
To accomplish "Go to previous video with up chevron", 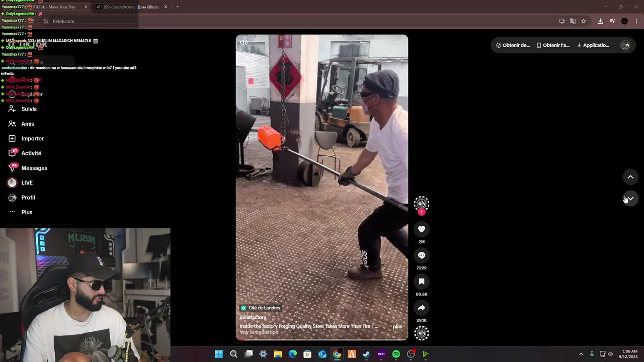I will click(x=630, y=177).
